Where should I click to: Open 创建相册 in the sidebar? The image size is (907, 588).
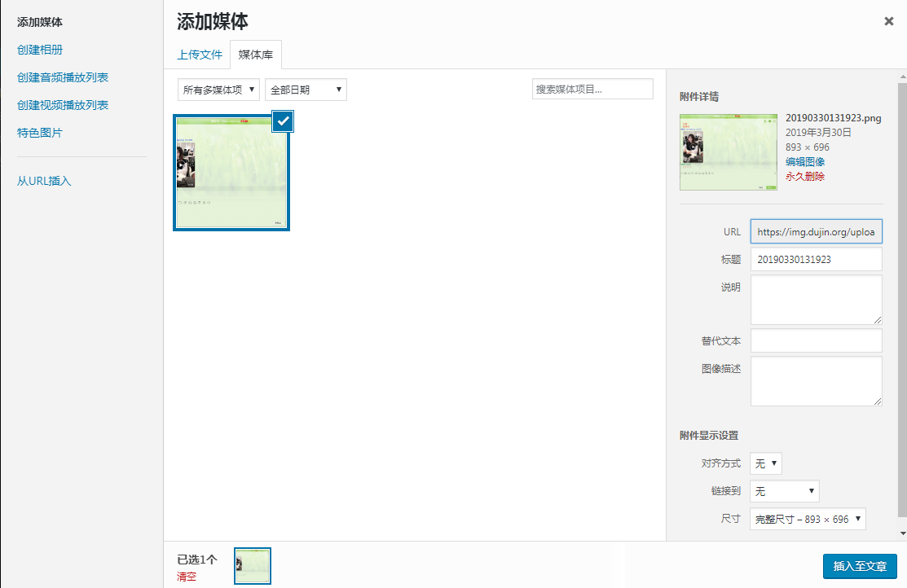40,50
